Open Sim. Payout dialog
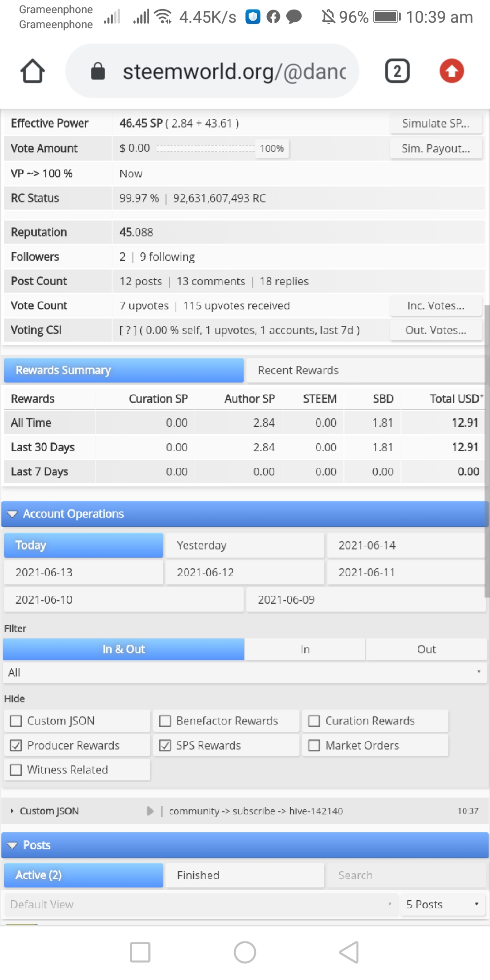The height and width of the screenshot is (980, 490). pos(436,148)
